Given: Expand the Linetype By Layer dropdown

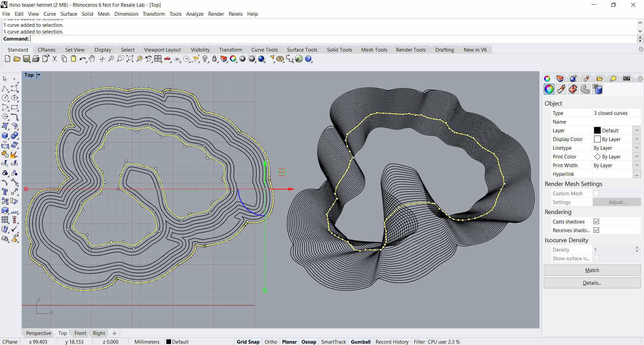Looking at the screenshot, I should click(637, 148).
